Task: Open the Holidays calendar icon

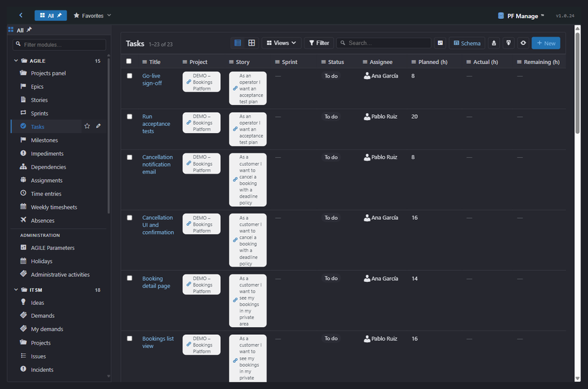Action: click(x=24, y=261)
